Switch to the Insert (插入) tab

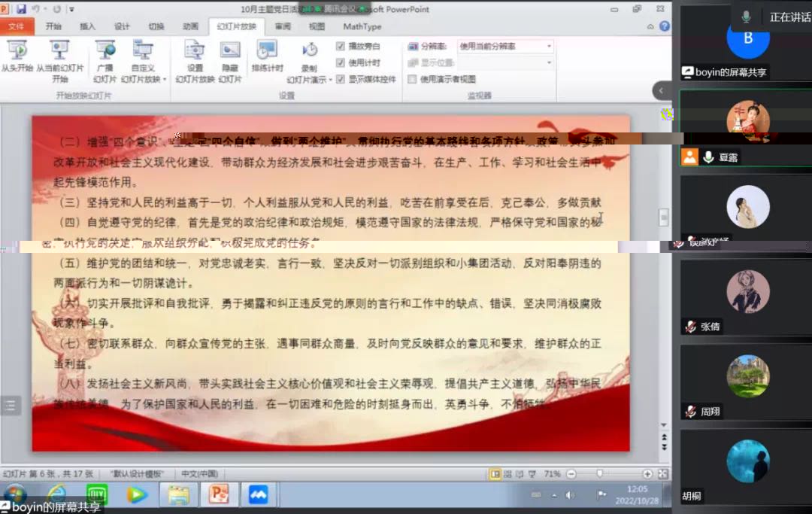point(87,26)
